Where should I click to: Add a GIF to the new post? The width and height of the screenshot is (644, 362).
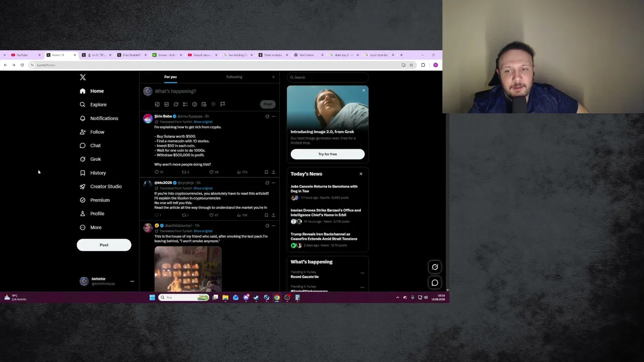click(x=167, y=104)
